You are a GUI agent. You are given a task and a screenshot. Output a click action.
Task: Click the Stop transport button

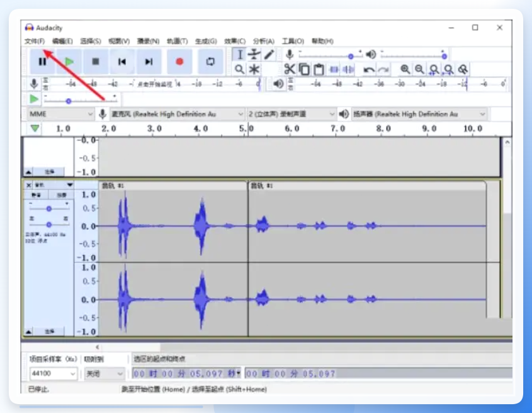tap(96, 62)
